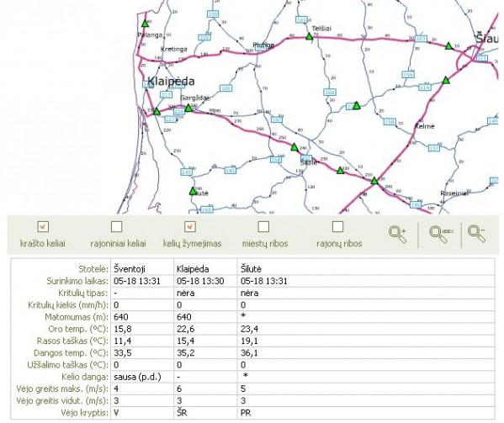The height and width of the screenshot is (423, 504).
Task: Uncheck the krašto keliai checkbox
Action: [x=43, y=227]
